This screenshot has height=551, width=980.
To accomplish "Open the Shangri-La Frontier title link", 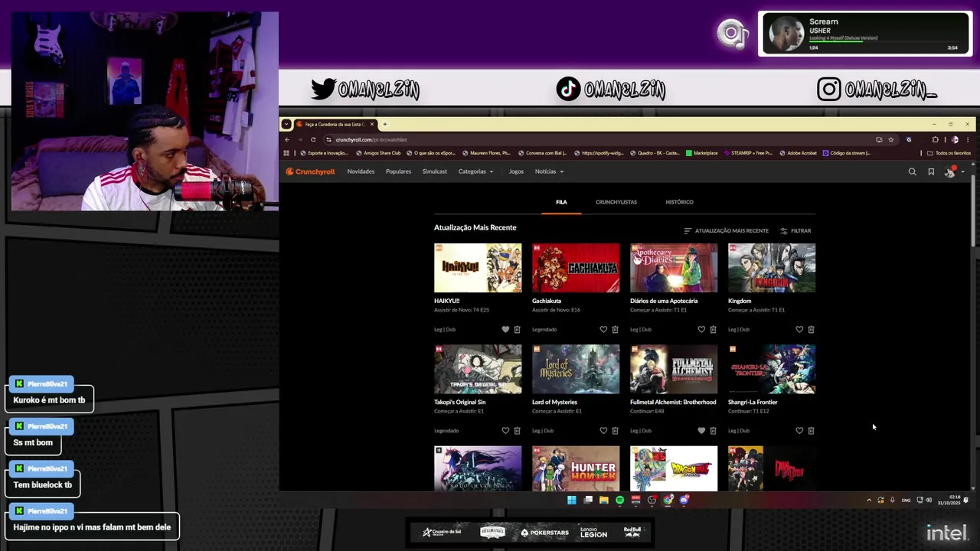I will pyautogui.click(x=753, y=402).
